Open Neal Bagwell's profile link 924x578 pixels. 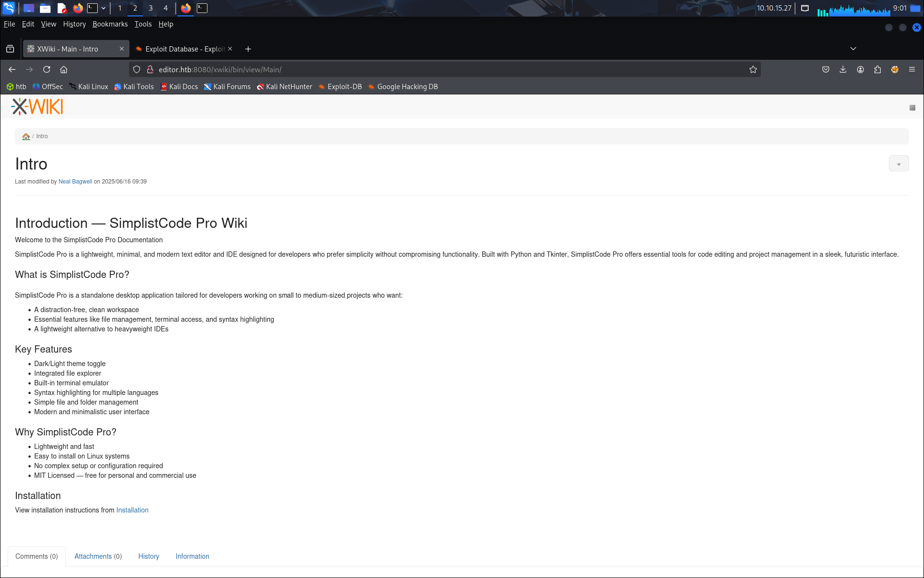[x=75, y=182]
